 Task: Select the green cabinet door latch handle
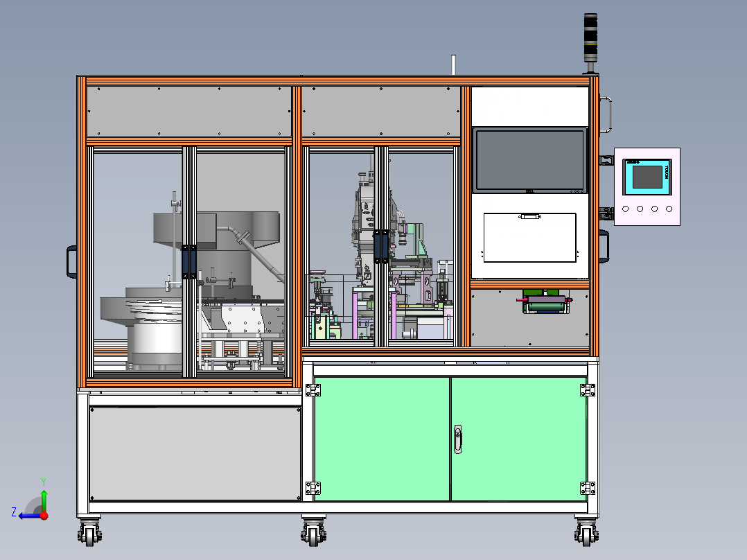click(x=458, y=439)
